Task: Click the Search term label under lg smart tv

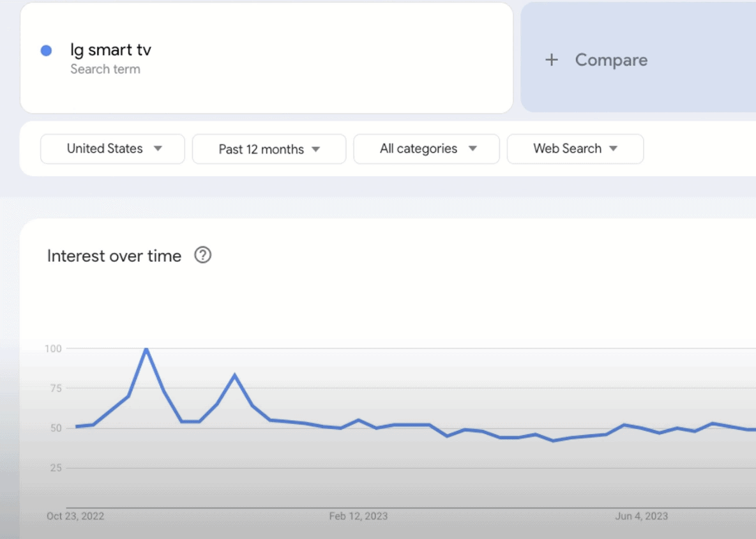Action: 105,70
